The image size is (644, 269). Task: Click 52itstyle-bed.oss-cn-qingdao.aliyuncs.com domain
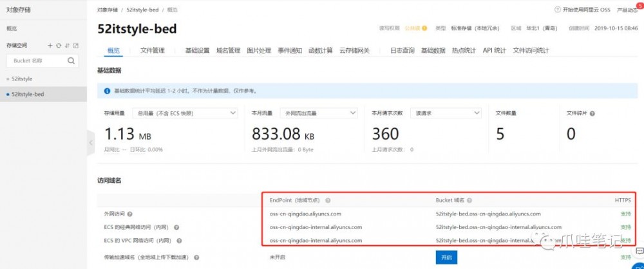[488, 214]
